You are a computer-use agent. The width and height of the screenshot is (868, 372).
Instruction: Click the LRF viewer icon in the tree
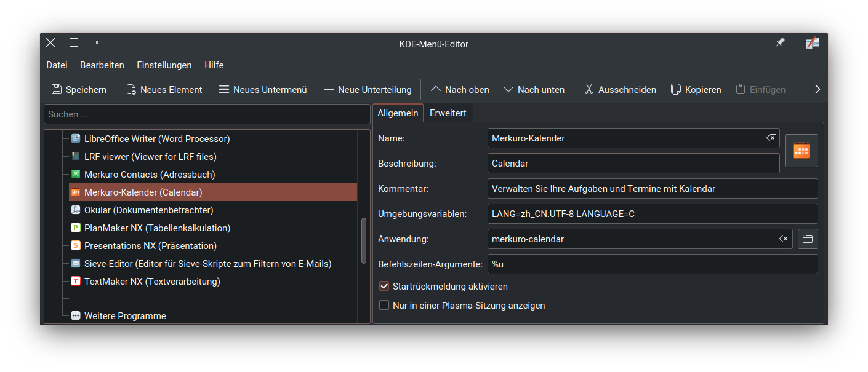coord(76,157)
